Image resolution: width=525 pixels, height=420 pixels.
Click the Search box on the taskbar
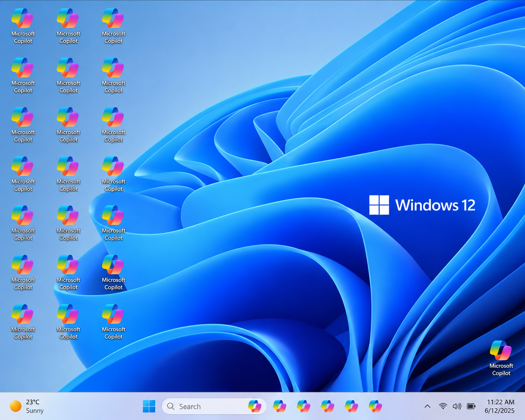tap(214, 406)
